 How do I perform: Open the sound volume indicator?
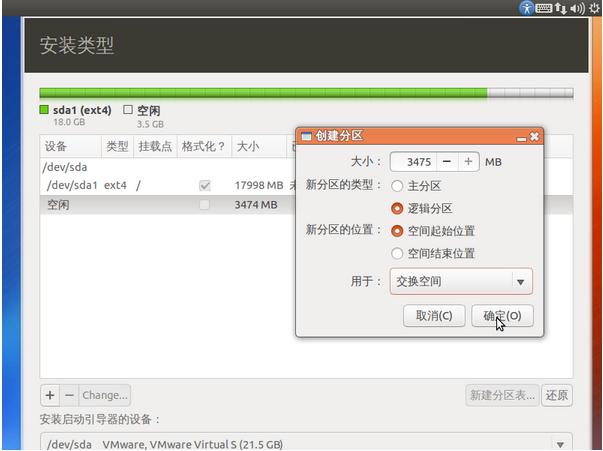576,8
